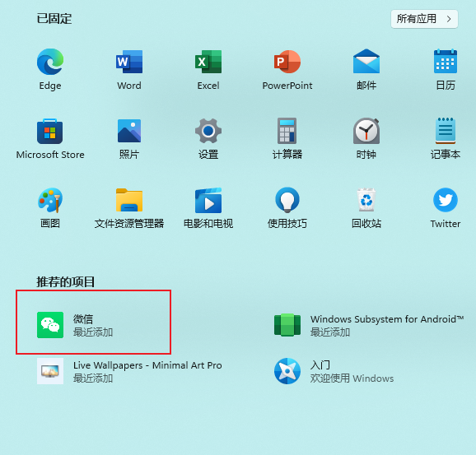Launch Word from pinned apps
Viewport: 476px width, 455px height.
pos(129,62)
